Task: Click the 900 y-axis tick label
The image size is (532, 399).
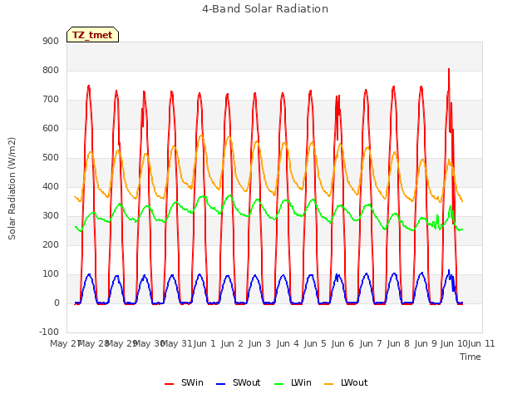Action: click(x=51, y=41)
